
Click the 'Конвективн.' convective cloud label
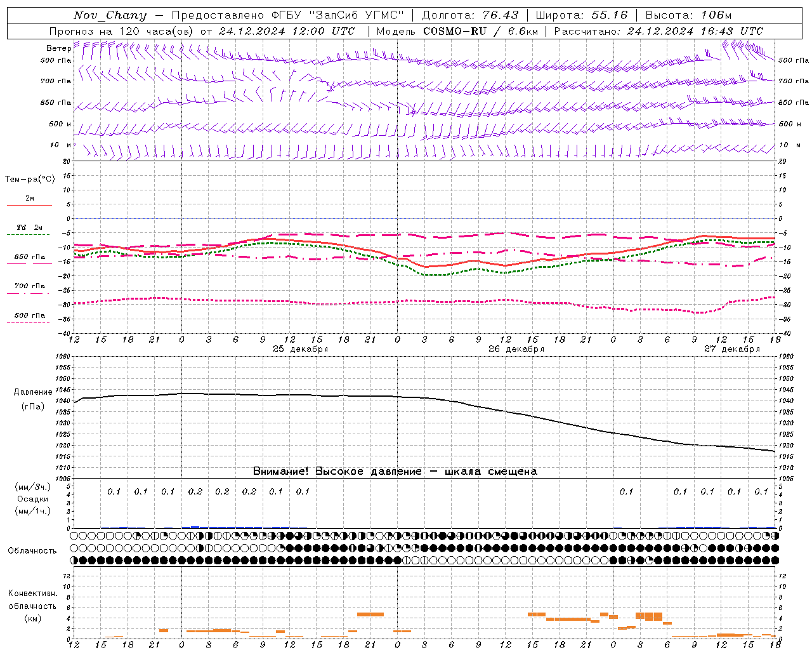point(32,594)
